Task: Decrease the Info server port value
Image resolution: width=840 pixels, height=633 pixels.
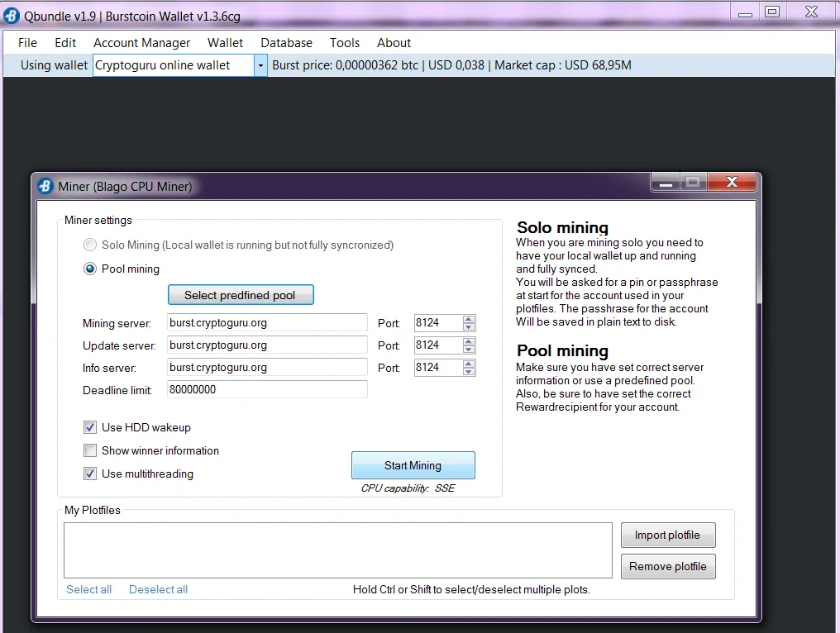Action: [469, 371]
